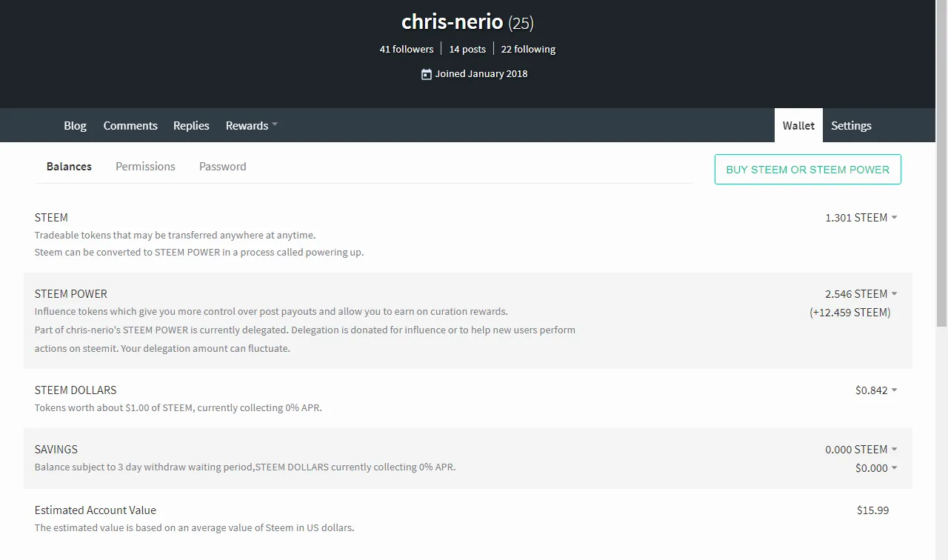Expand the $0.000 savings dollars dropdown

[x=876, y=468]
